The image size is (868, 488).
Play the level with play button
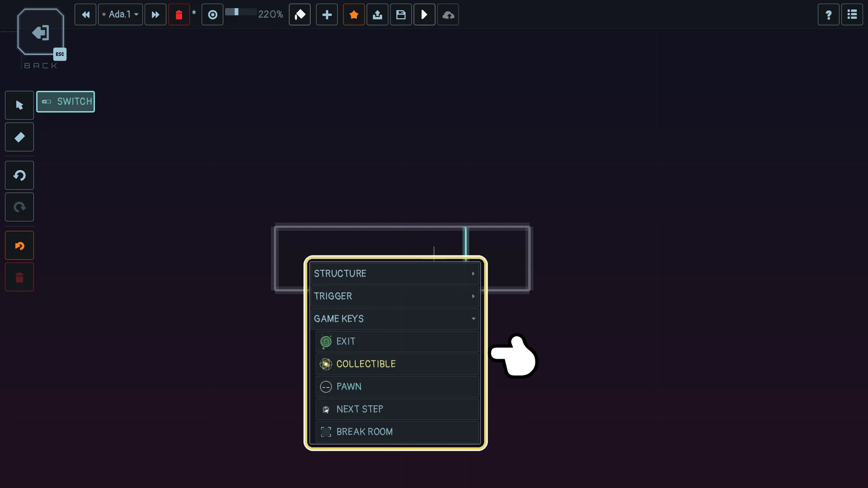(x=425, y=14)
